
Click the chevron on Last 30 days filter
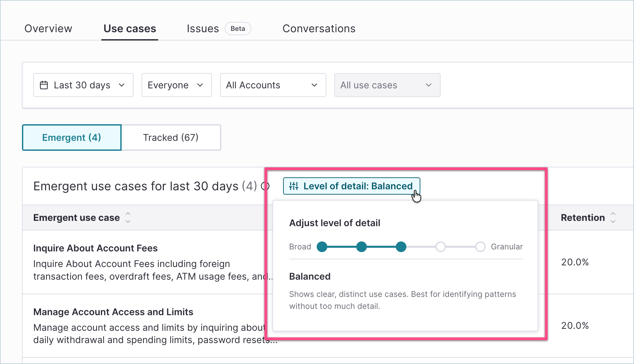coord(122,85)
